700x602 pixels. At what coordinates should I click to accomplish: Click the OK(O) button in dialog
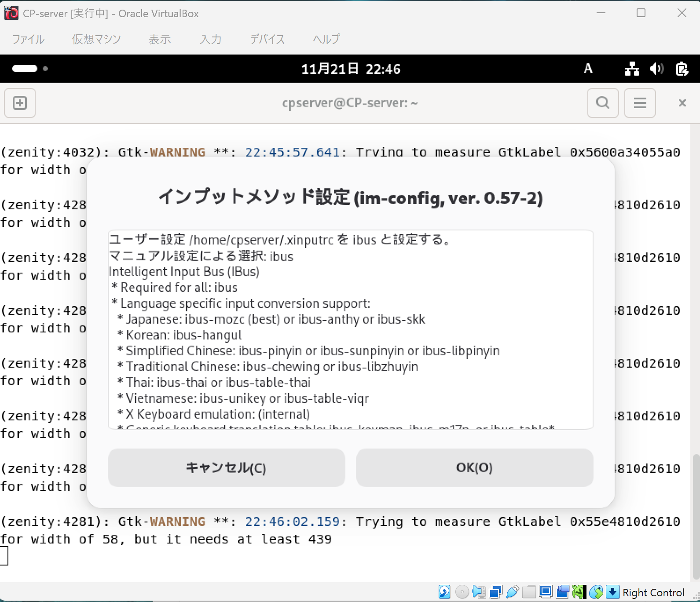pyautogui.click(x=474, y=468)
